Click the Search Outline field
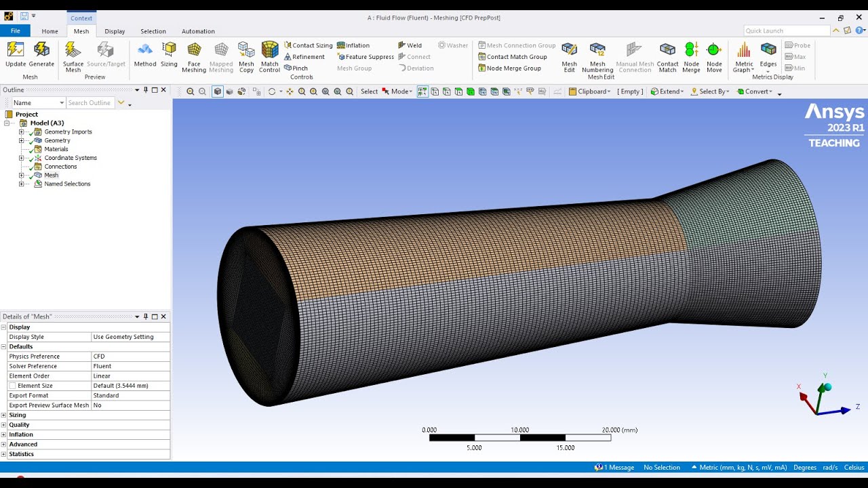 tap(91, 103)
